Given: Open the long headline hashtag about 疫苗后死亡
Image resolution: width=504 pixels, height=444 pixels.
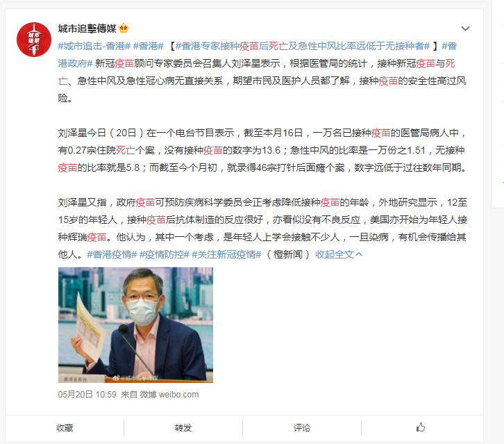Looking at the screenshot, I should pyautogui.click(x=303, y=46).
